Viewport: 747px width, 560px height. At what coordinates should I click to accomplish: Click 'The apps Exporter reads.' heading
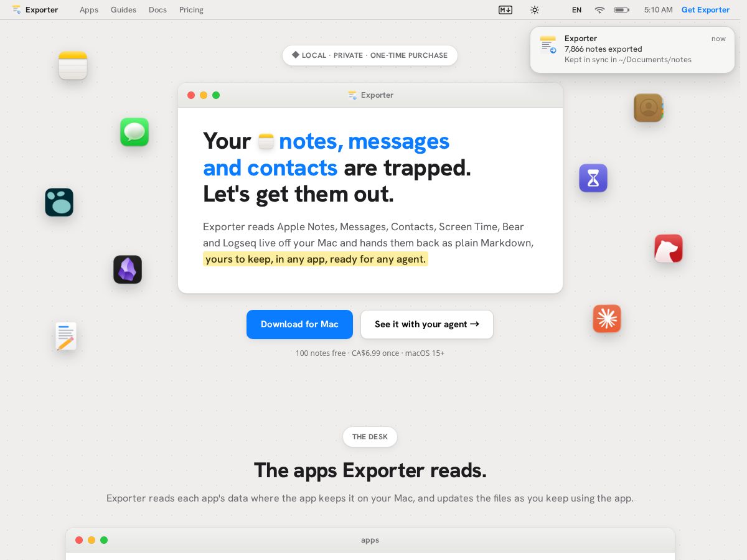click(x=370, y=470)
